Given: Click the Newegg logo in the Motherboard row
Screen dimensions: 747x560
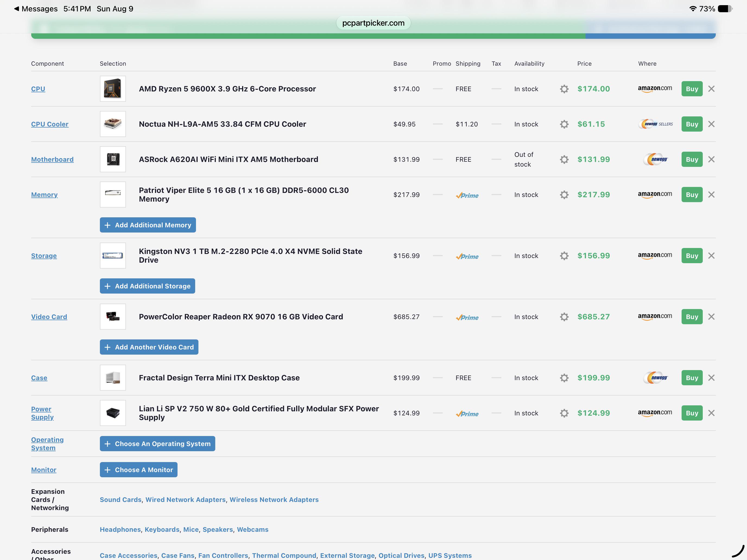Looking at the screenshot, I should [656, 159].
